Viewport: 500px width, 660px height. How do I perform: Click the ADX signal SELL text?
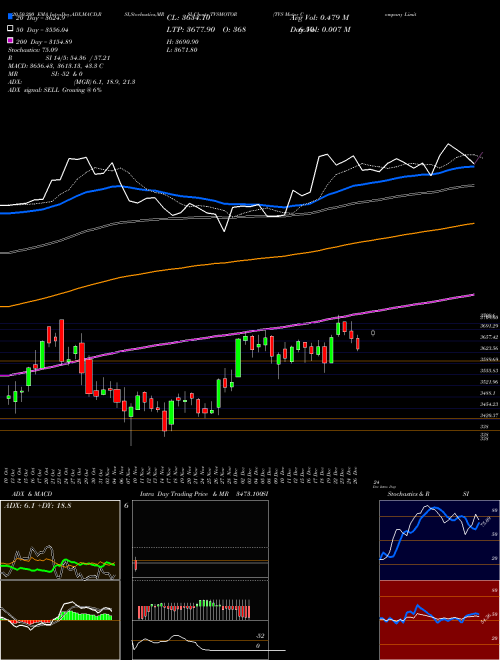point(55,90)
